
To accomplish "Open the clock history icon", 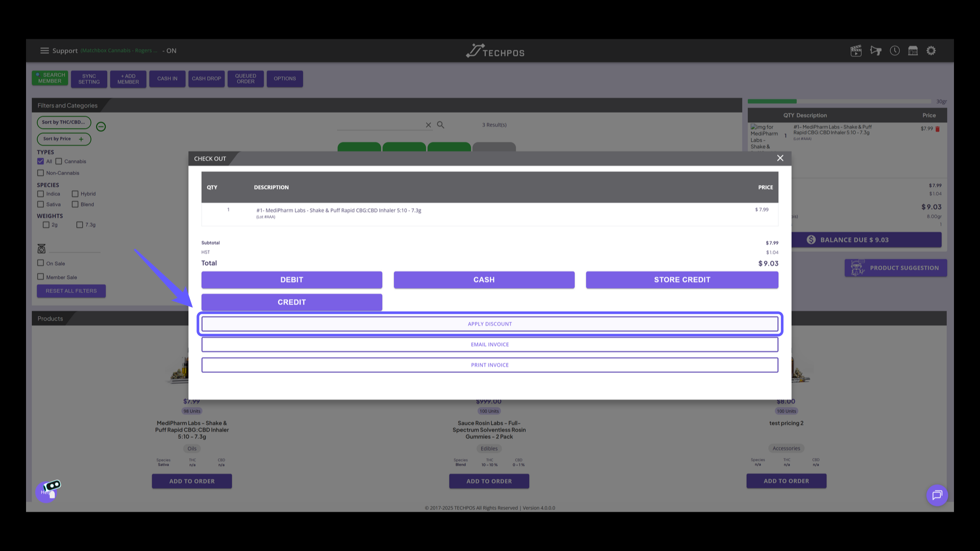I will click(x=895, y=51).
